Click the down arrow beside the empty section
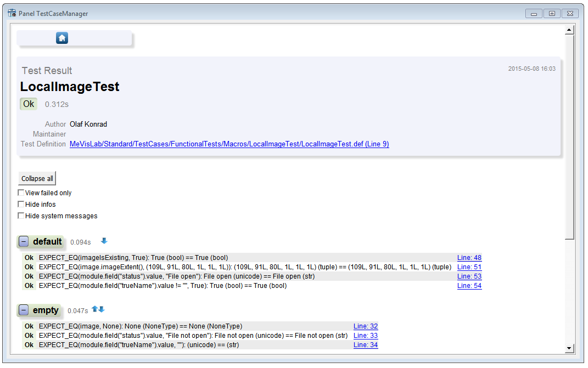 pyautogui.click(x=101, y=309)
